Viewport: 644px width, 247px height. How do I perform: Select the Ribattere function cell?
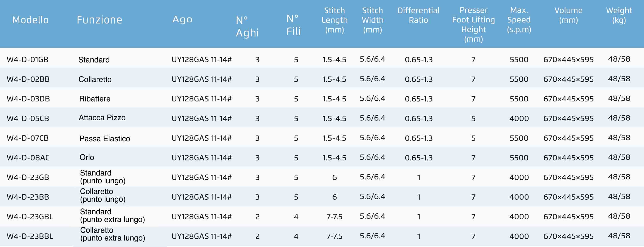pyautogui.click(x=95, y=99)
